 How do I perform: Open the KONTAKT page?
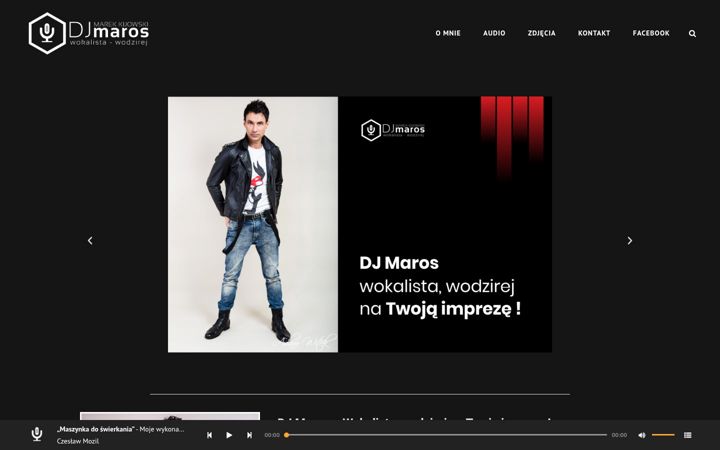[594, 33]
